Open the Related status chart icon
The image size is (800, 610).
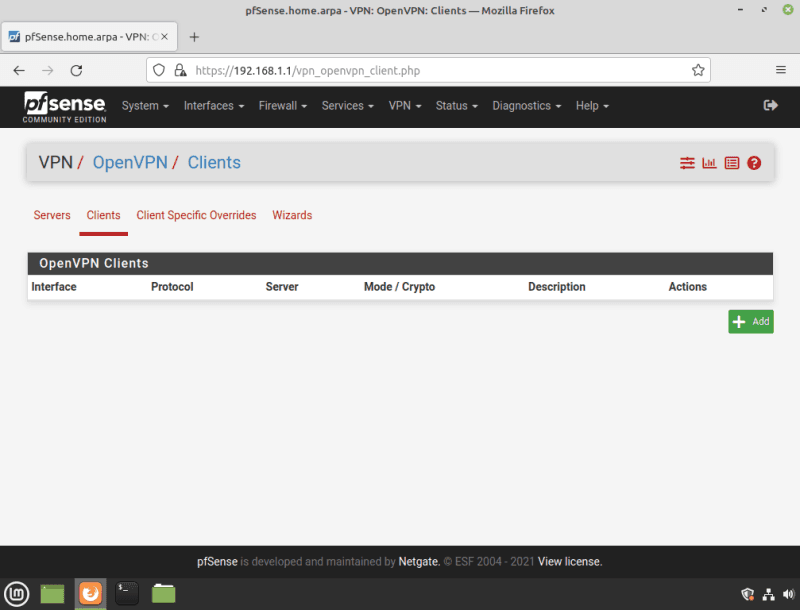pyautogui.click(x=709, y=163)
